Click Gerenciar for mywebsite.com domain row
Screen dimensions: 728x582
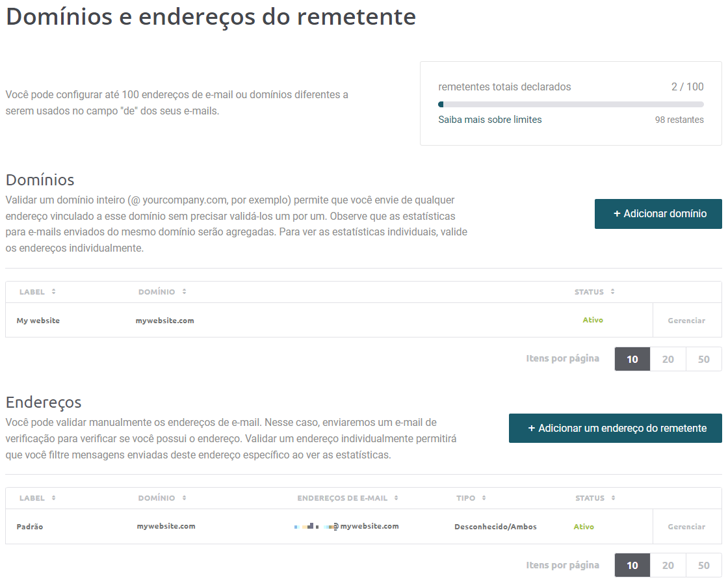tap(686, 321)
